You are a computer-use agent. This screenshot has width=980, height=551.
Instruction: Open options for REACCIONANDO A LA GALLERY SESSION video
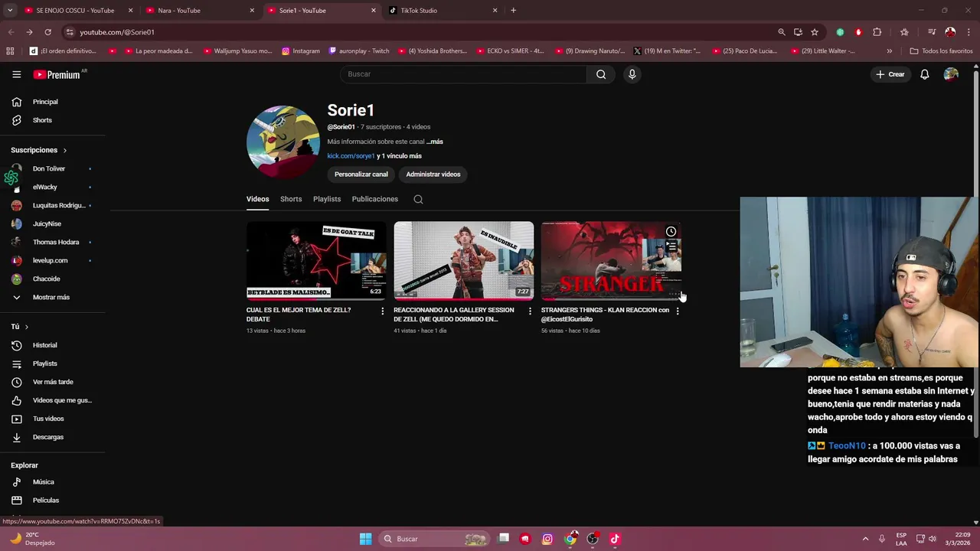[x=530, y=311]
